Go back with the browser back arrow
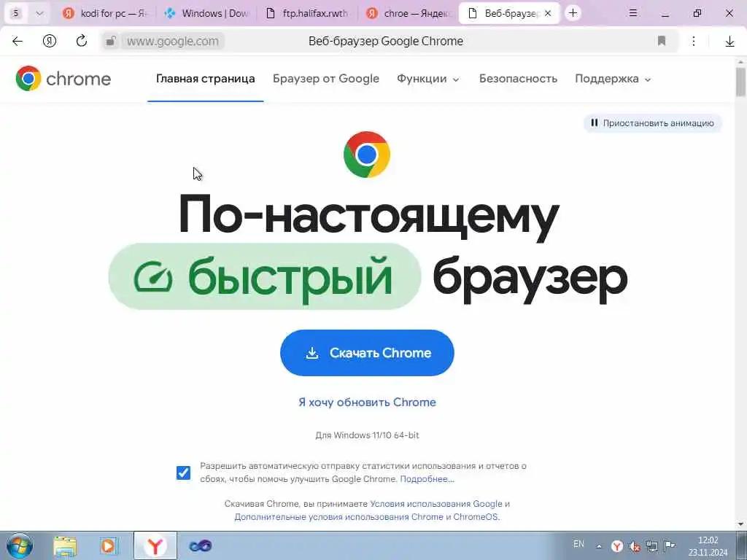This screenshot has height=560, width=747. click(18, 42)
